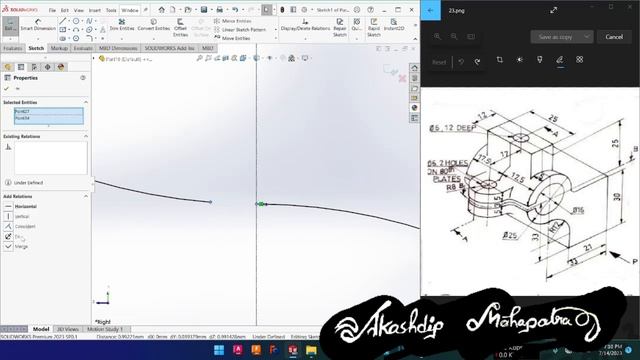Select Offset Entities tool
This screenshot has height=360, width=640.
tap(180, 28)
